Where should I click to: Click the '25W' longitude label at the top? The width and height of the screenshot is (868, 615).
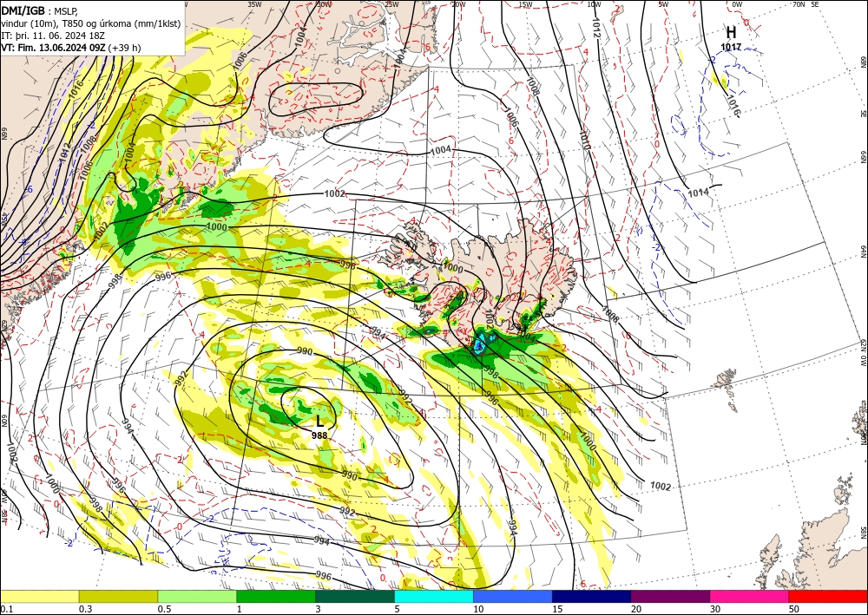pos(391,4)
